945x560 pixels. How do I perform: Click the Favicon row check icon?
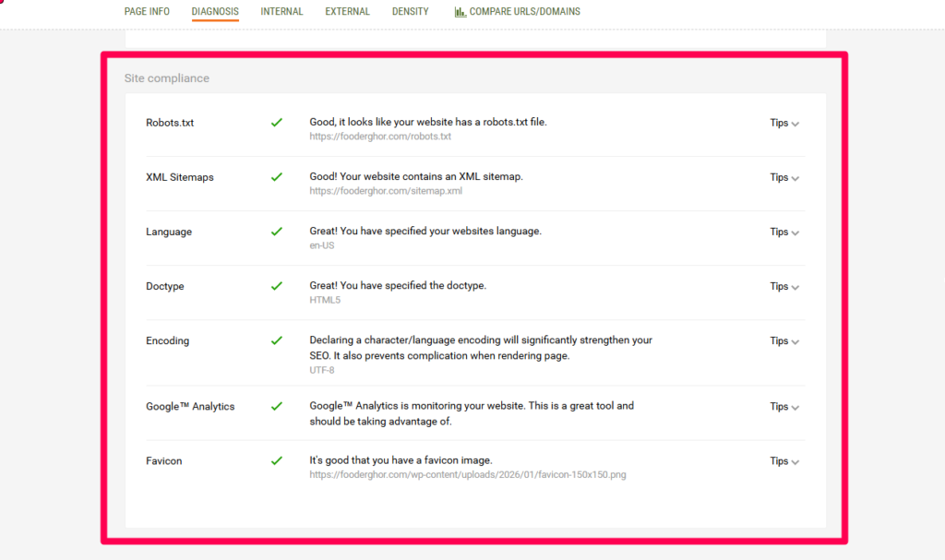coord(276,460)
